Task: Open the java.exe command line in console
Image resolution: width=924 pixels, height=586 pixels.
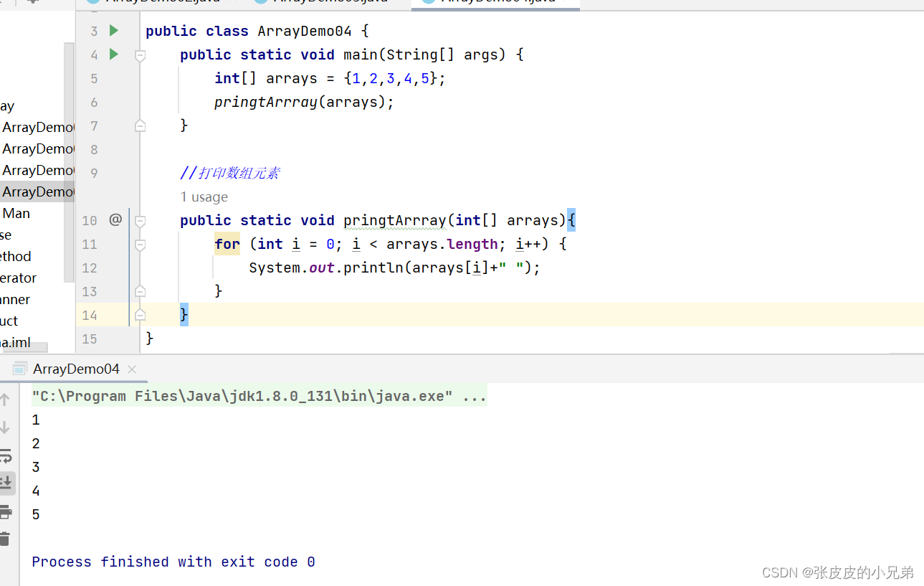Action: [x=259, y=396]
